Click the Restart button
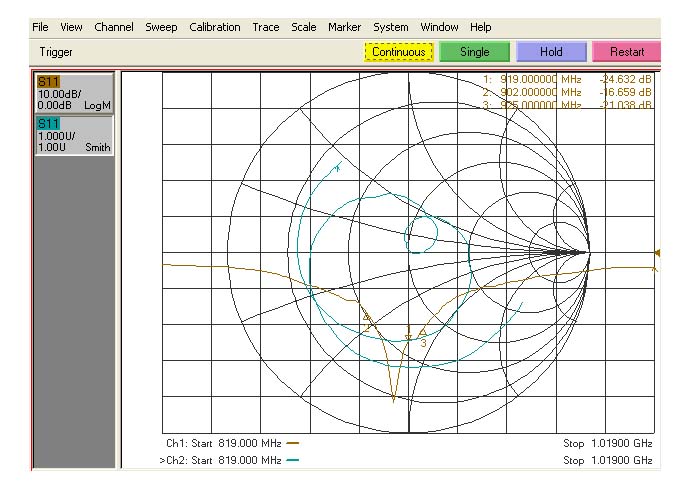This screenshot has width=686, height=496. point(627,51)
